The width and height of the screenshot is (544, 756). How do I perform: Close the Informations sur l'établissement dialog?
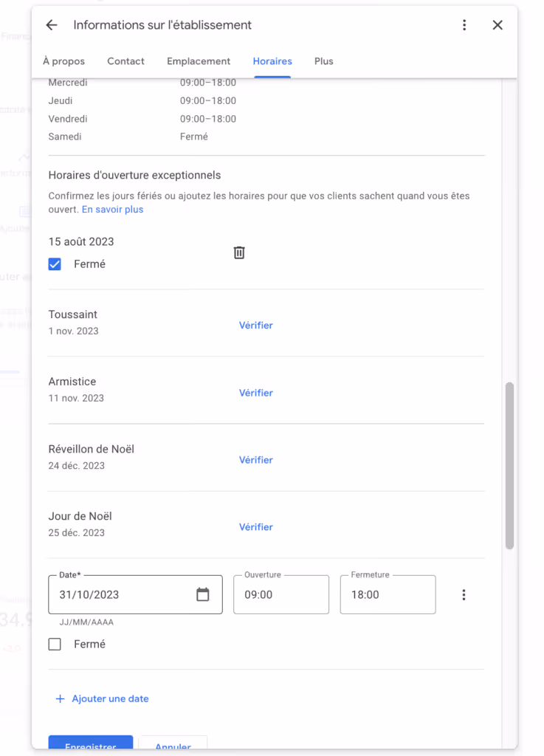point(497,25)
